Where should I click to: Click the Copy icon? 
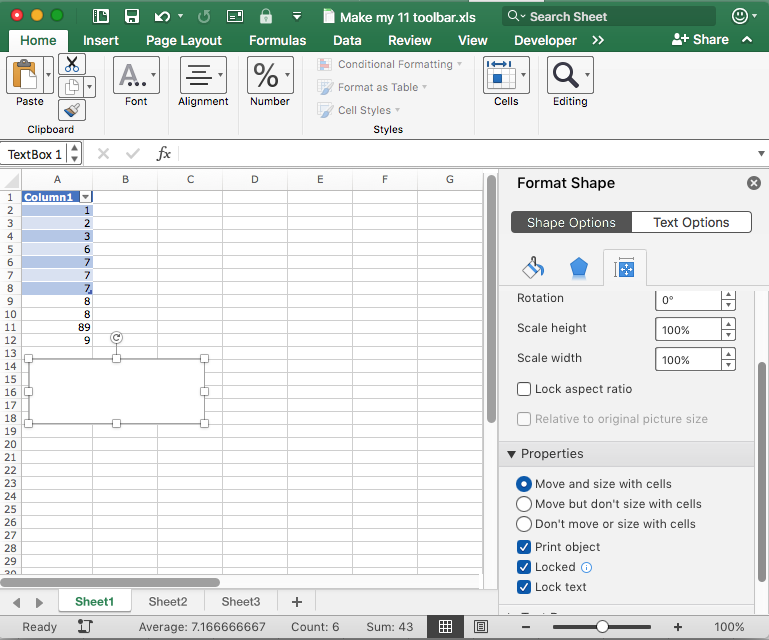(x=72, y=87)
